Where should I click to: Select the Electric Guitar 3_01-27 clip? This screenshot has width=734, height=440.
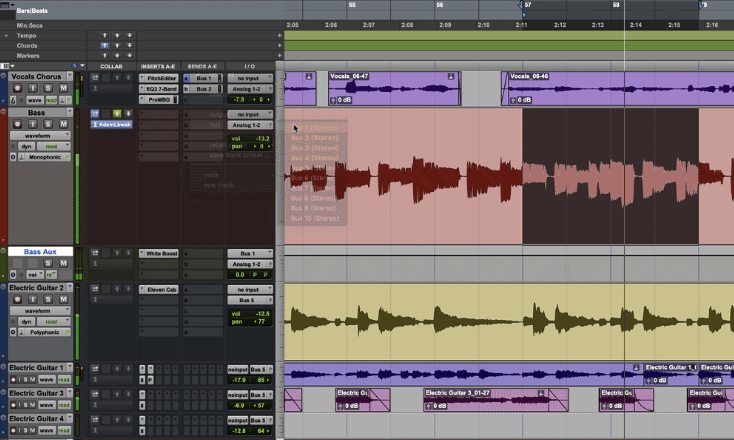(496, 400)
